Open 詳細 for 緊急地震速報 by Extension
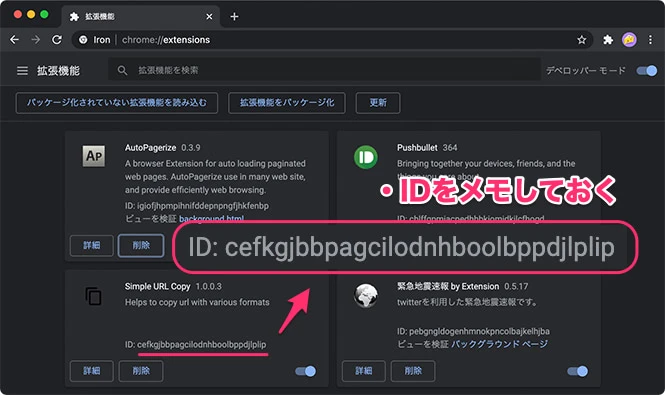Image resolution: width=665 pixels, height=395 pixels. click(x=364, y=371)
